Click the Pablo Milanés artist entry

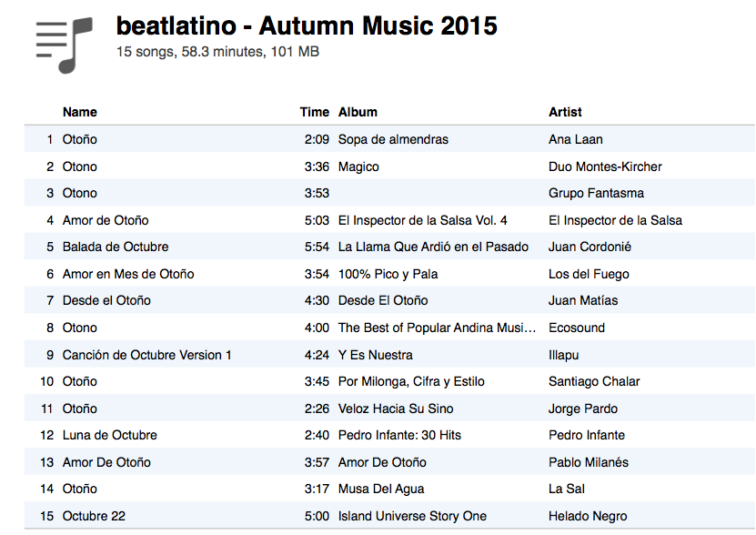coord(589,462)
